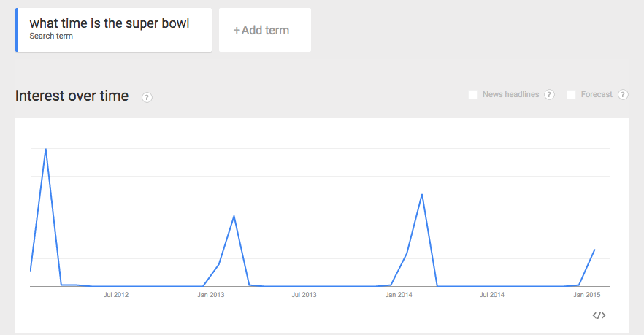Click the Jul 2014 axis label

coord(492,295)
